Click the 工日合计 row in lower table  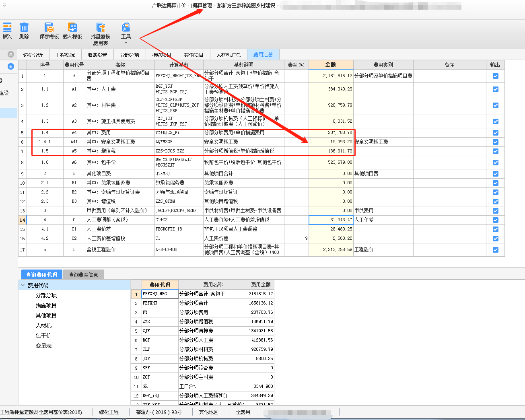pos(202,387)
